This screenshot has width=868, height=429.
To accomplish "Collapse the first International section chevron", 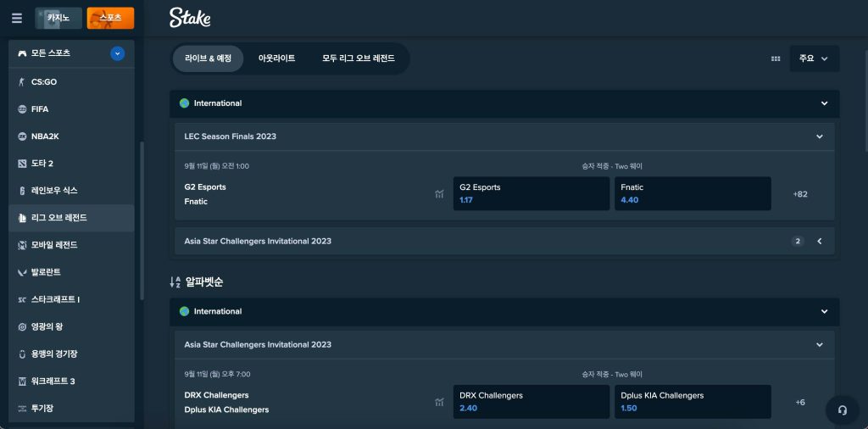I will (x=824, y=103).
